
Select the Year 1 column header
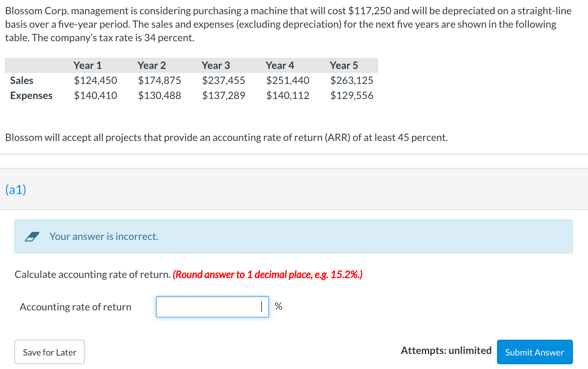pos(87,65)
